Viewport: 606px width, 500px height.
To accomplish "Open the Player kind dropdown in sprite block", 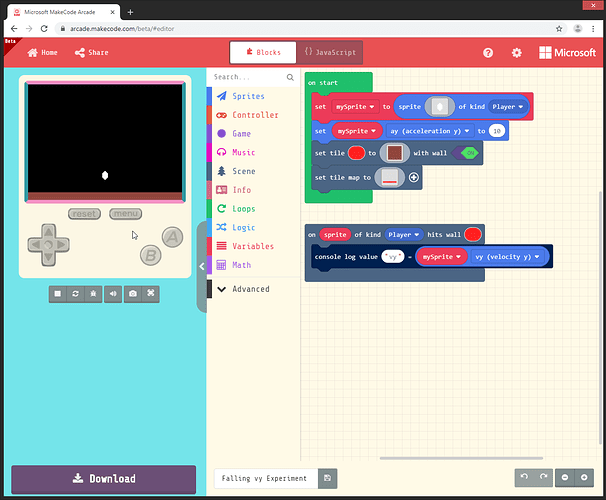I will point(507,107).
